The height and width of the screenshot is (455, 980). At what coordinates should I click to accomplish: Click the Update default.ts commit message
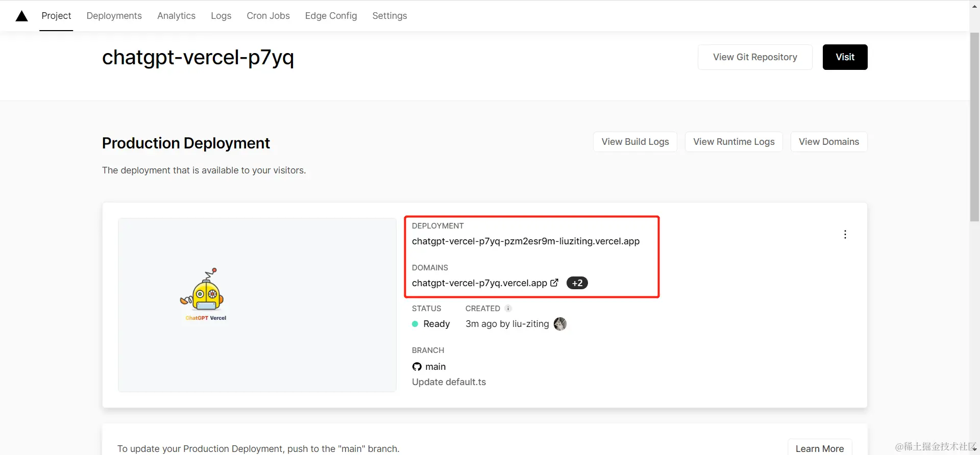[449, 382]
